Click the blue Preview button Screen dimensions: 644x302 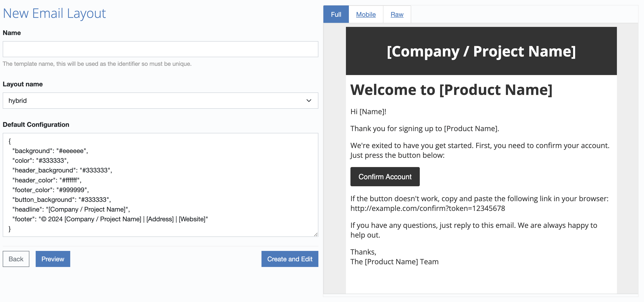click(x=53, y=259)
